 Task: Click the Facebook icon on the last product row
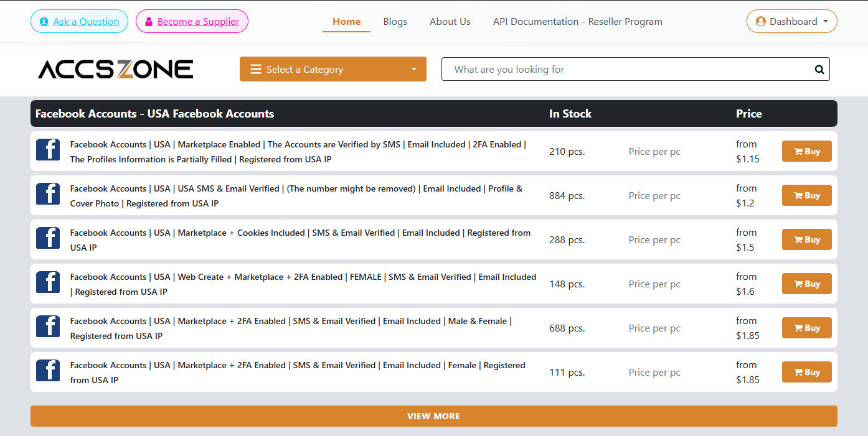(x=48, y=371)
